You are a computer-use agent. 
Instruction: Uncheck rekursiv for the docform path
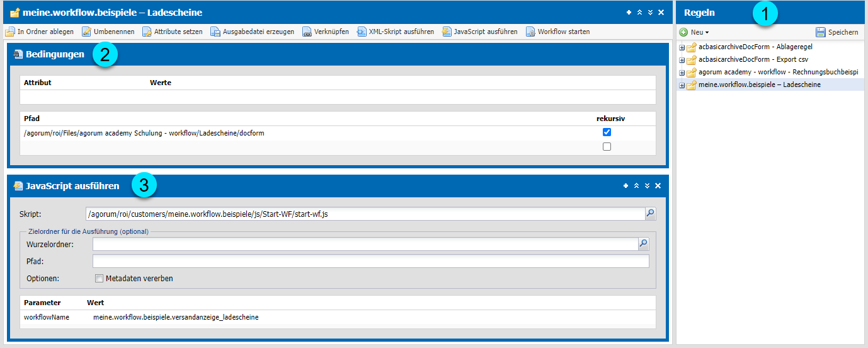pos(607,132)
